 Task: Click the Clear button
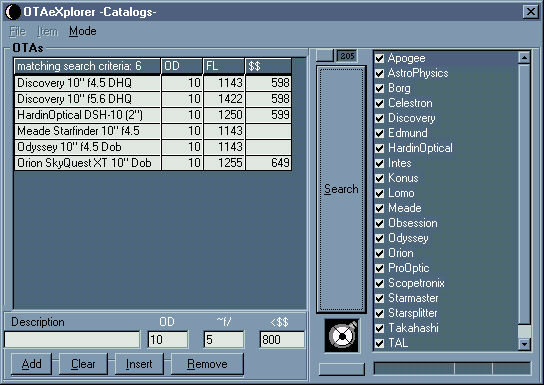83,364
